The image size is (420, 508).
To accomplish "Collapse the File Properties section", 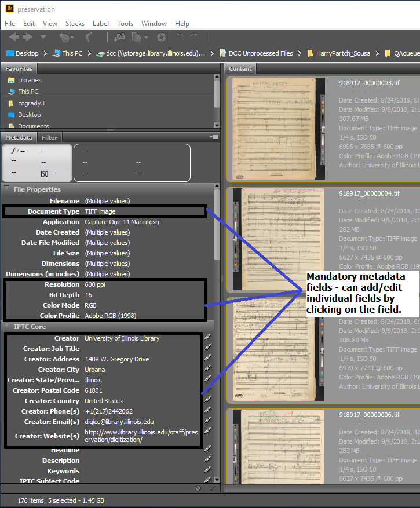I will pos(7,189).
